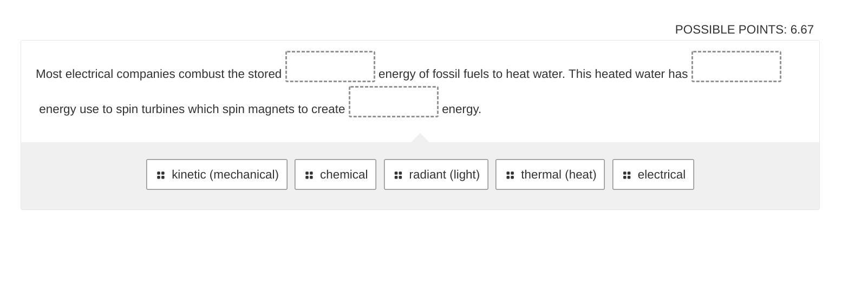Screen dimensions: 868x284
Task: Click the drag handle on the electrical chip
Action: click(x=627, y=175)
